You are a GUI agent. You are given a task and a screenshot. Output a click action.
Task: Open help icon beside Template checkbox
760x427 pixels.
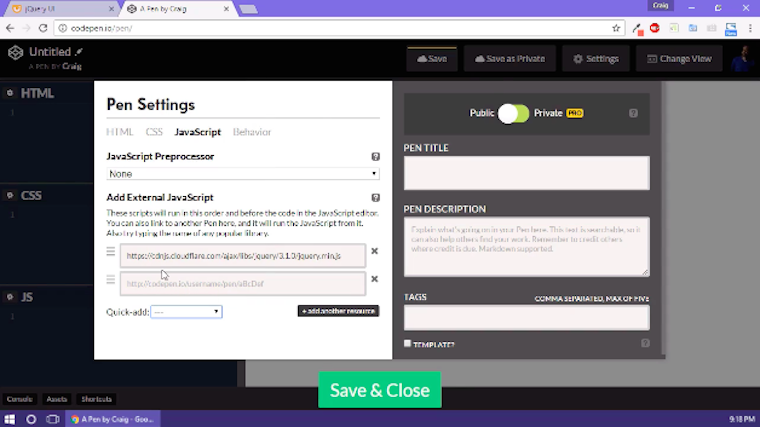(645, 343)
